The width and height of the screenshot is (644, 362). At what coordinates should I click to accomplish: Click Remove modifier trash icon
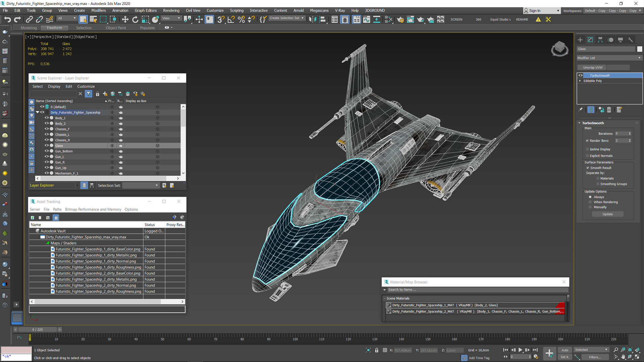tap(609, 110)
